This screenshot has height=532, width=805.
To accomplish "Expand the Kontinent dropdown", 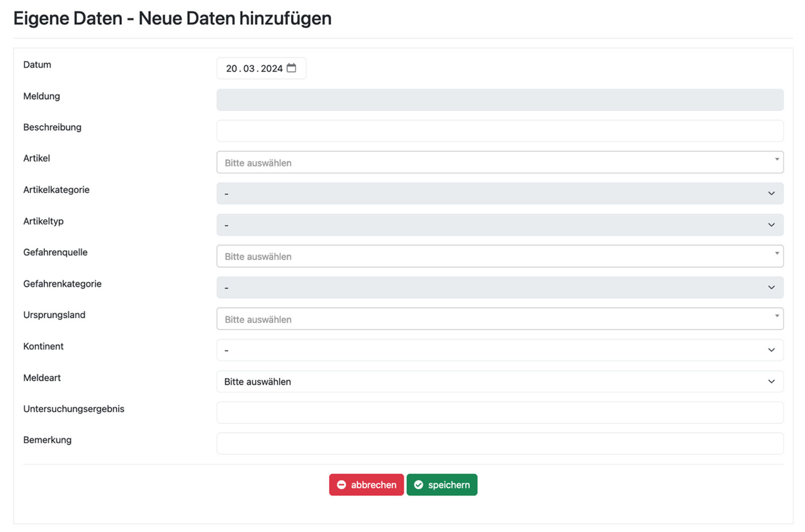I will [500, 350].
